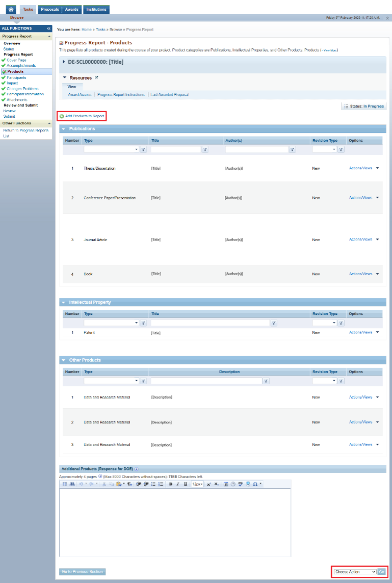Open Actions/Views menu for Journal Article
Image resolution: width=392 pixels, height=583 pixels.
pos(363,240)
